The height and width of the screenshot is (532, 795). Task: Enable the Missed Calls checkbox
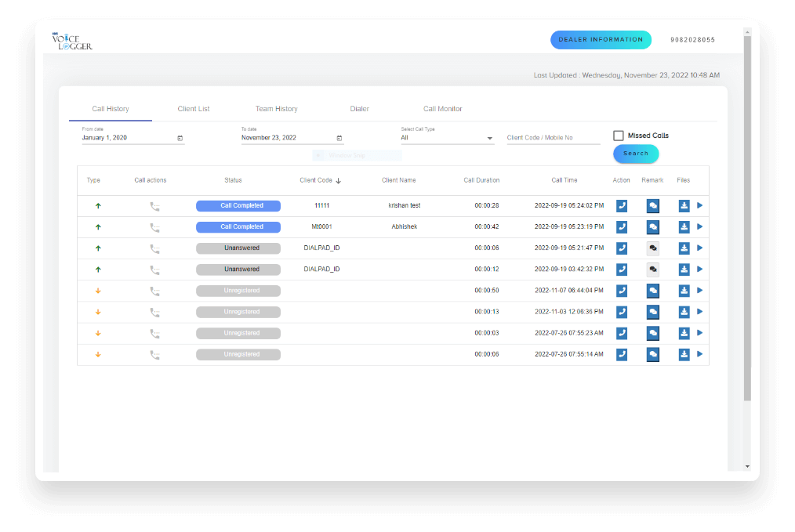click(619, 135)
